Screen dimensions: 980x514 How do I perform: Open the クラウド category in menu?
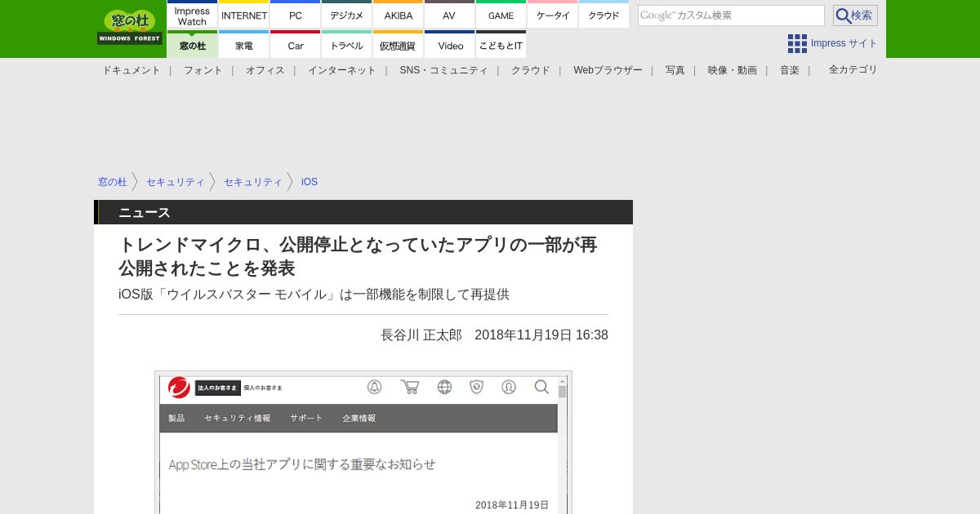tap(531, 70)
